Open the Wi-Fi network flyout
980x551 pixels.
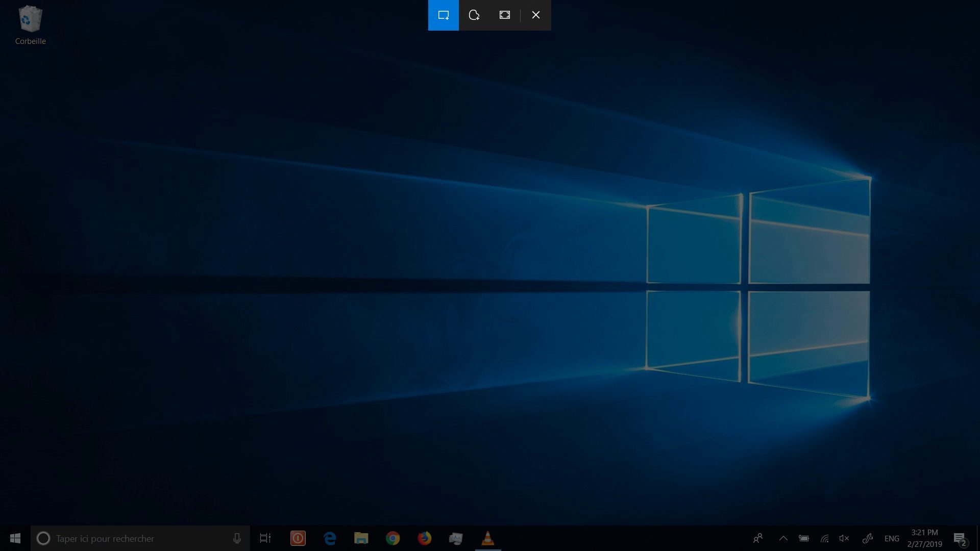[x=824, y=538]
